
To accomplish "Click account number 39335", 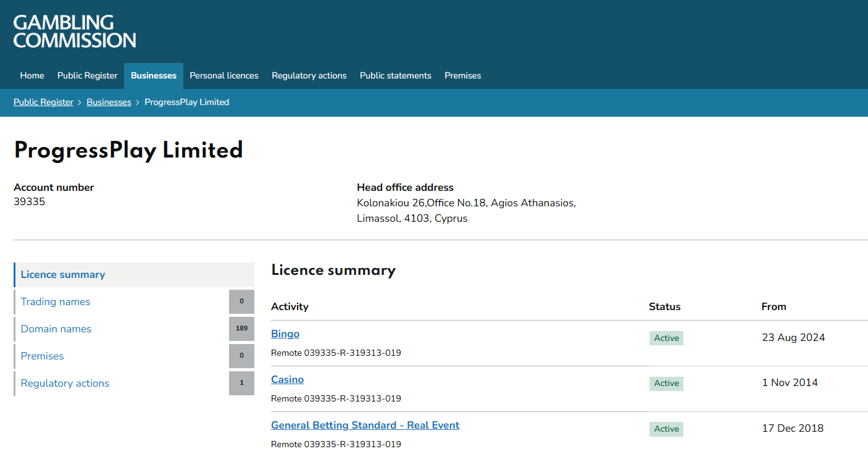I will pyautogui.click(x=30, y=201).
